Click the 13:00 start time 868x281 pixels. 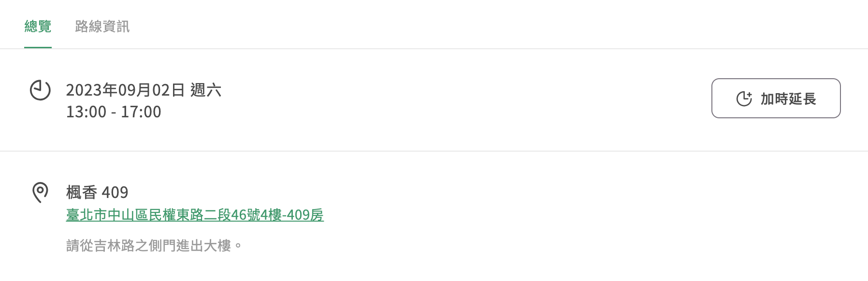[x=86, y=112]
